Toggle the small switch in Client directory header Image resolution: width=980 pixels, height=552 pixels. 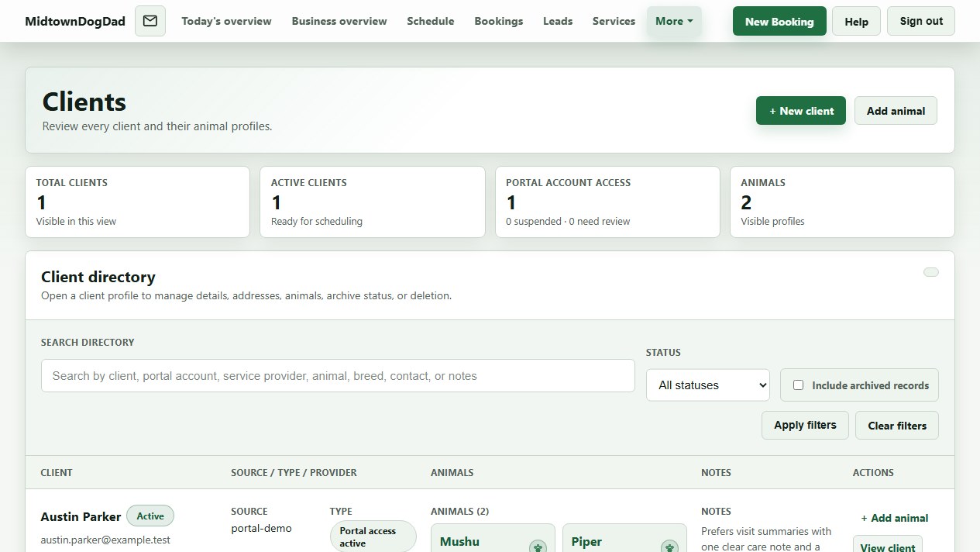pyautogui.click(x=930, y=272)
